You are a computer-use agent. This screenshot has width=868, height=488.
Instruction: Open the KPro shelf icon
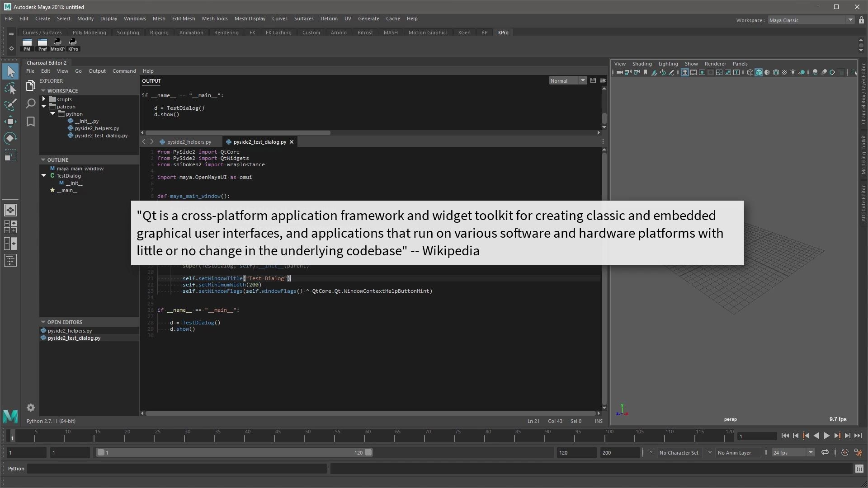click(x=73, y=43)
